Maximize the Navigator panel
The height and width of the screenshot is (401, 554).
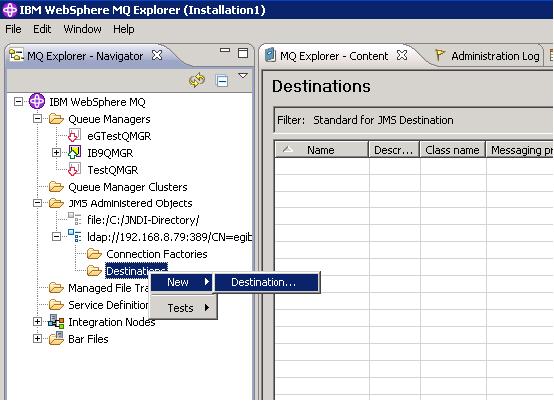point(243,53)
